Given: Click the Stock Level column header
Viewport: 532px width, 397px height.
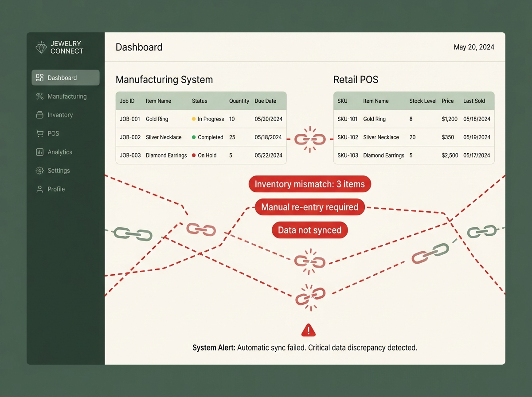Looking at the screenshot, I should point(423,101).
